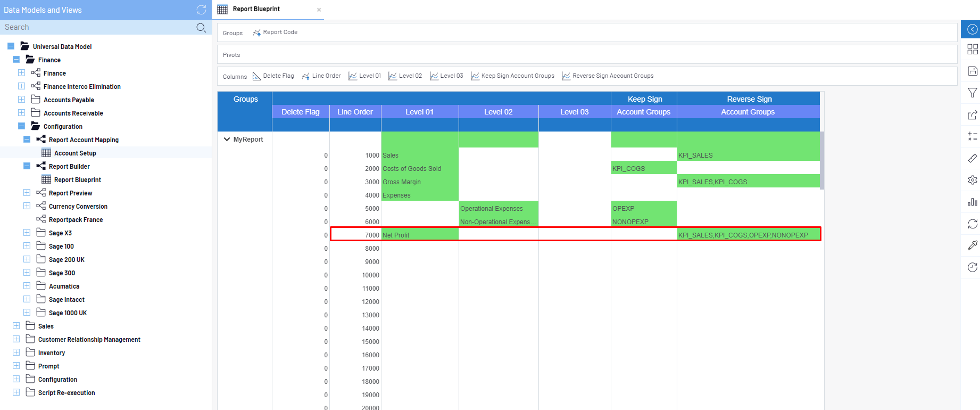Switch to the Report Blueprint tab

pyautogui.click(x=256, y=9)
